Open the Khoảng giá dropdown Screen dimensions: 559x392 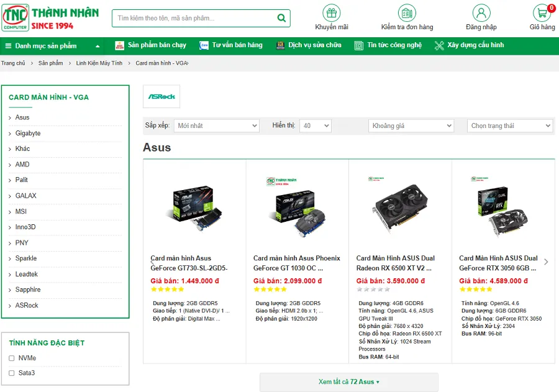(411, 125)
